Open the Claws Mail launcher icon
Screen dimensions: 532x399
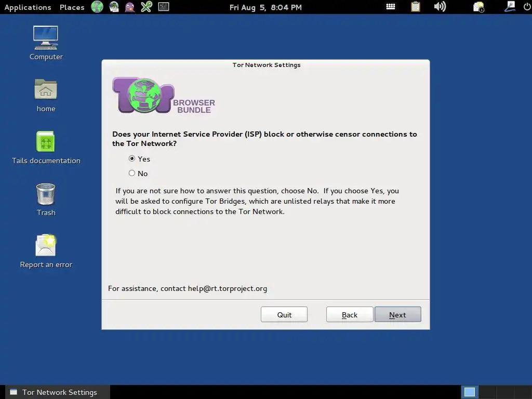[114, 7]
